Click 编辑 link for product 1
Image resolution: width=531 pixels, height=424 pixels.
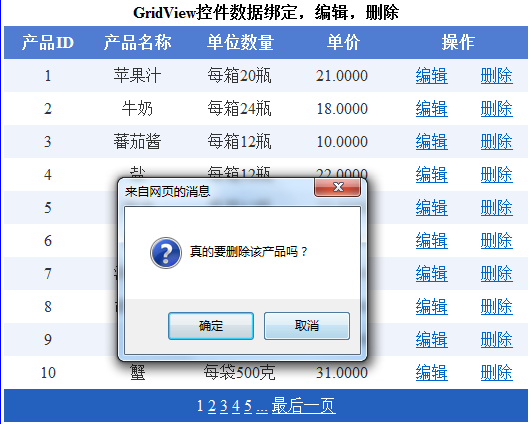(x=431, y=76)
